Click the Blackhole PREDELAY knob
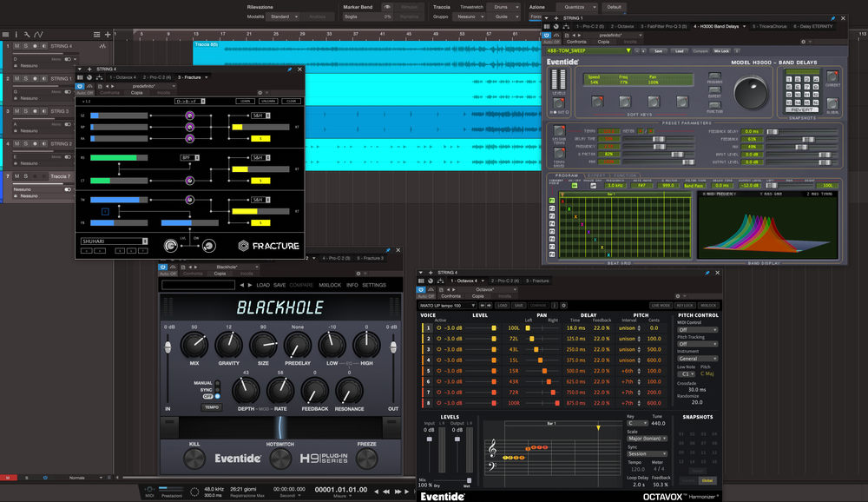868x502 pixels. click(297, 345)
